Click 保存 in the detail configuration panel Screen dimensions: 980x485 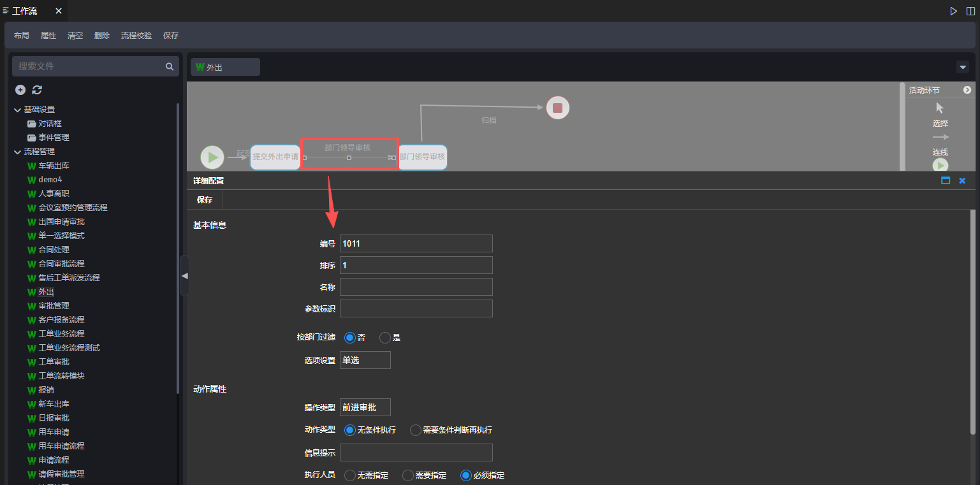pyautogui.click(x=205, y=199)
